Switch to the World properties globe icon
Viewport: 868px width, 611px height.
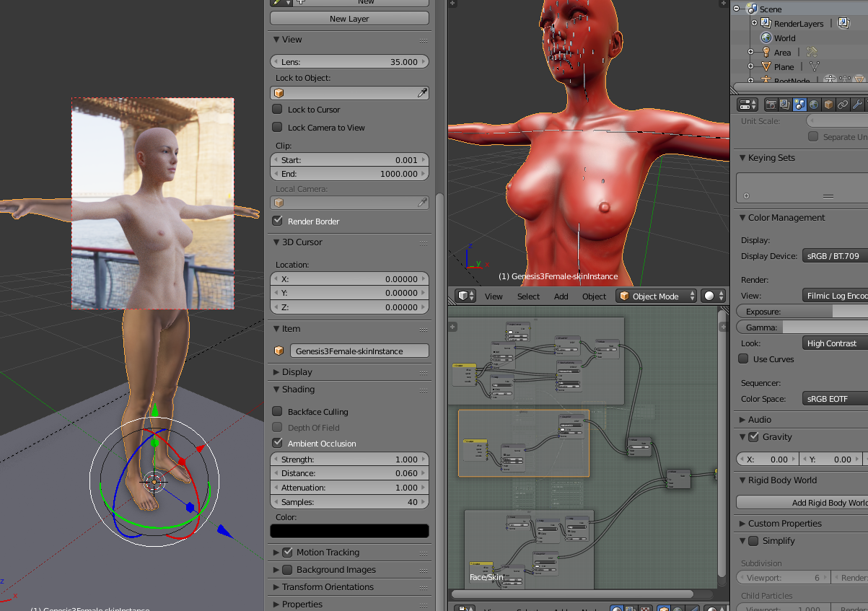pos(814,105)
